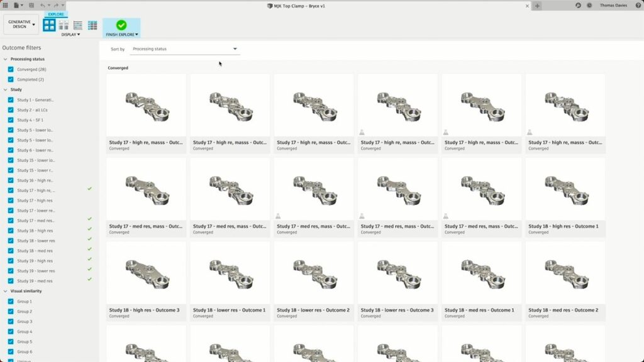Select the table view display icon
This screenshot has width=644, height=362.
coord(92,25)
